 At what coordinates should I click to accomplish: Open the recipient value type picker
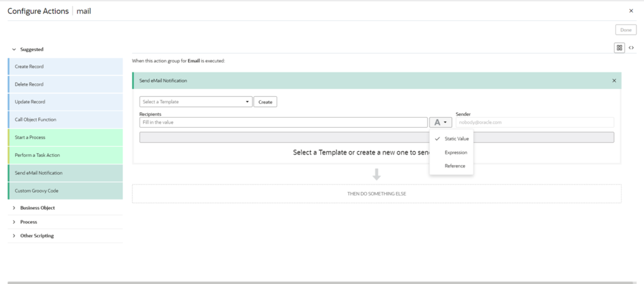pyautogui.click(x=441, y=122)
